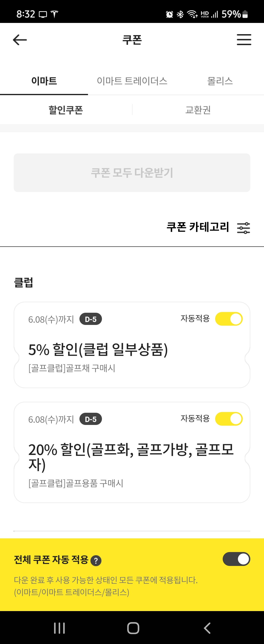
Task: Switch the 전체 쿠폰 자동 적용 toggle
Action: point(236,559)
